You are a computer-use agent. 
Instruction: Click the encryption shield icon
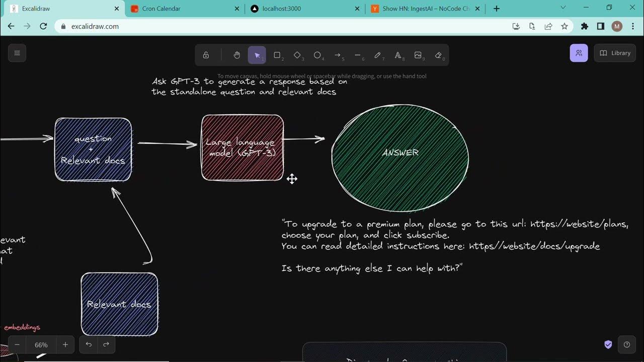click(608, 344)
